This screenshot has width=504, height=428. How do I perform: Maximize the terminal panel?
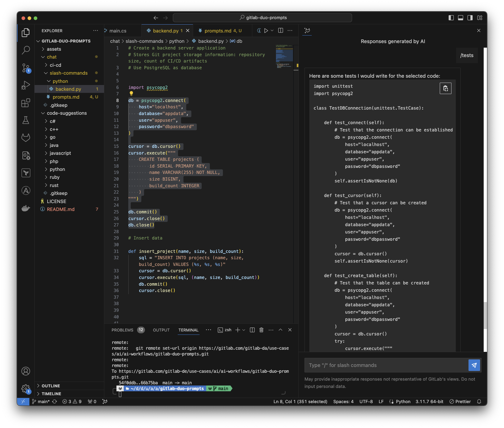[281, 330]
